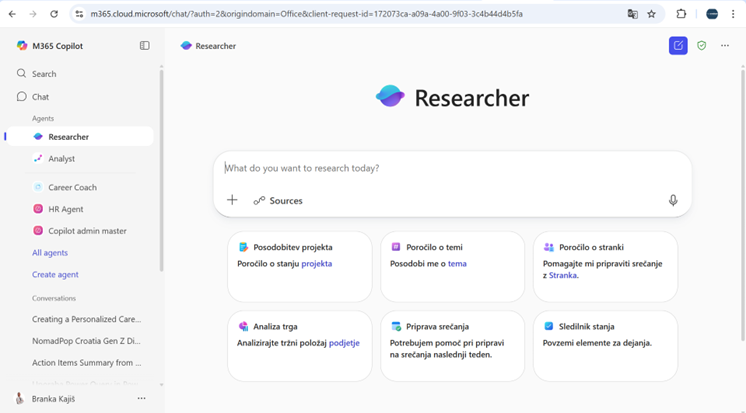The image size is (746, 413).
Task: Click the browser translate page icon
Action: (x=632, y=14)
